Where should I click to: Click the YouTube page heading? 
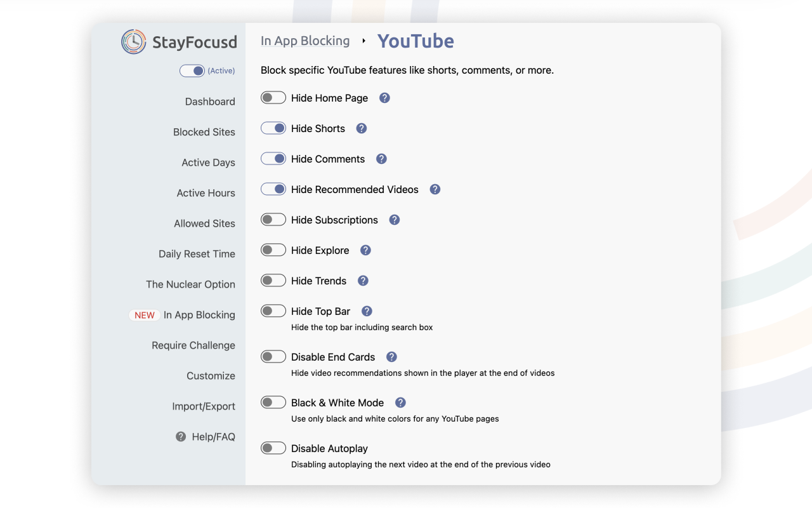416,41
